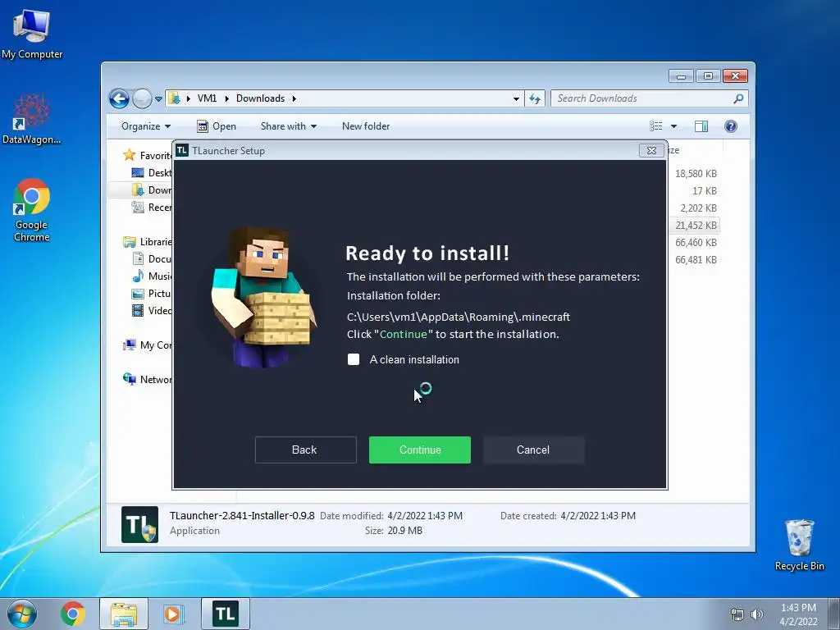Open the Organize menu

tap(146, 126)
